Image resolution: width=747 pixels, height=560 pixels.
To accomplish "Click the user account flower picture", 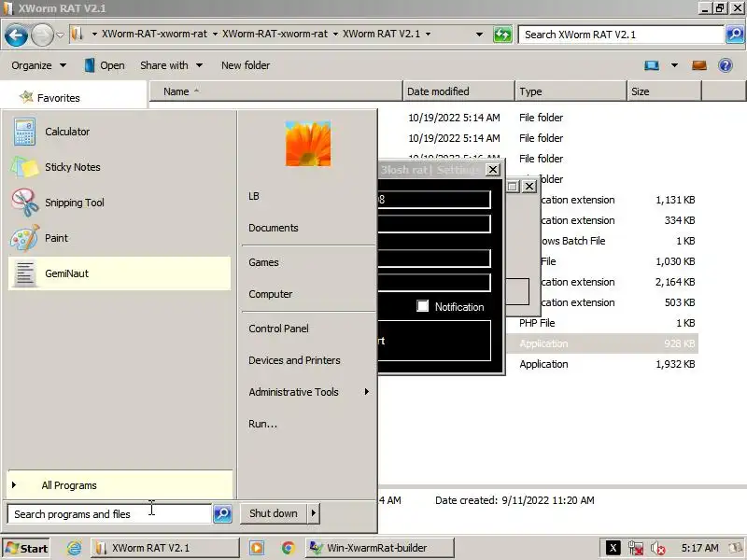I will (308, 144).
